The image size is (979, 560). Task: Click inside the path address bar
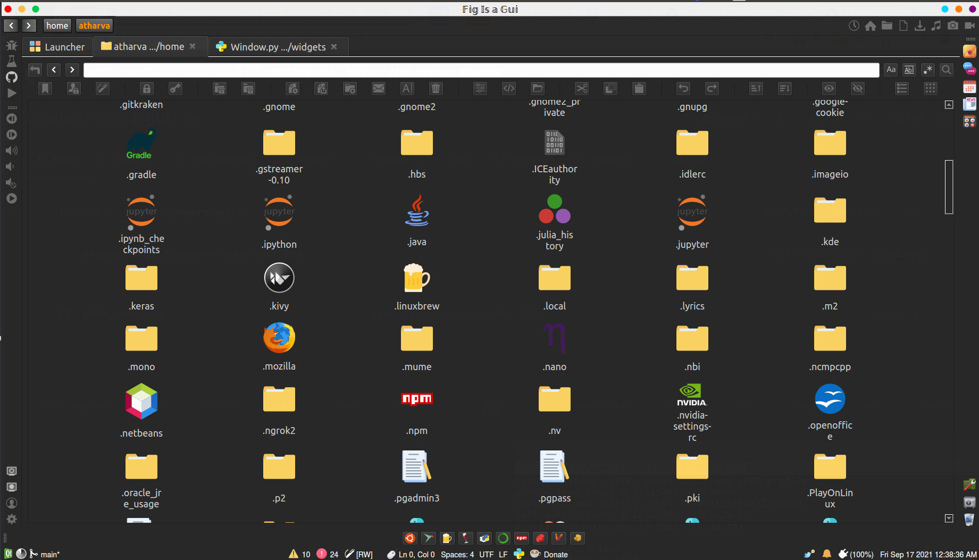[481, 70]
